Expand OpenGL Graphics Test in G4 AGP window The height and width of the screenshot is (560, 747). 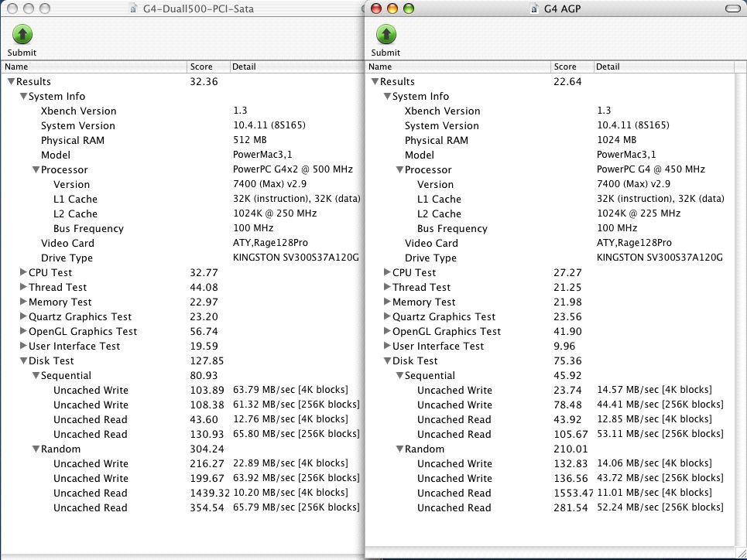[387, 331]
